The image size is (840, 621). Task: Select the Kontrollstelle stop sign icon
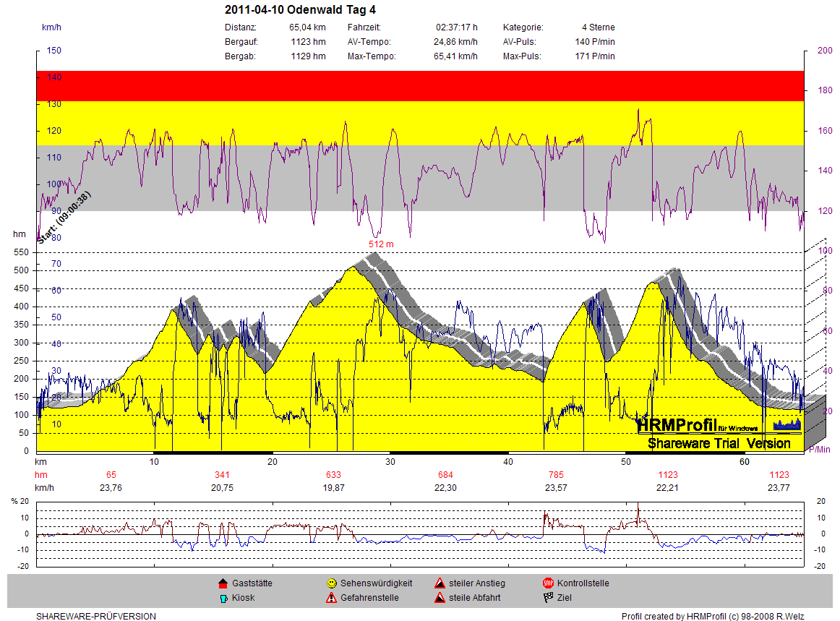[x=548, y=583]
